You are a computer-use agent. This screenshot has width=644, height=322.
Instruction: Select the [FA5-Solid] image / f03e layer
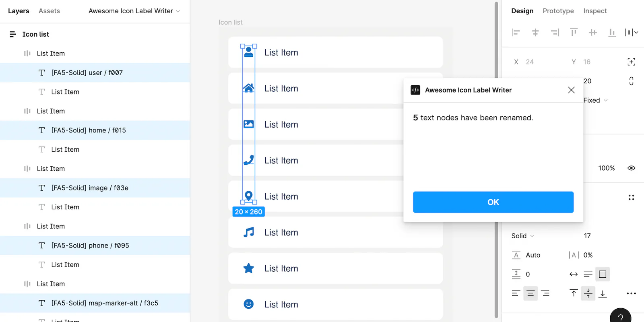(95, 188)
